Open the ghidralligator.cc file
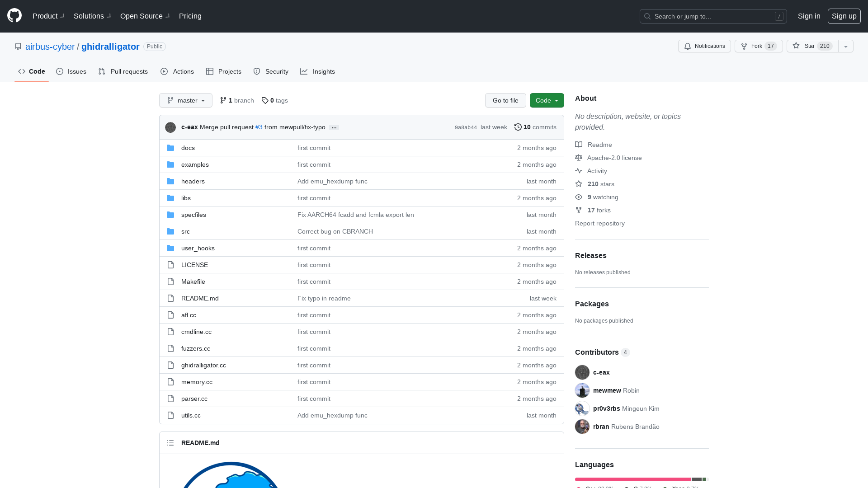 pyautogui.click(x=203, y=365)
